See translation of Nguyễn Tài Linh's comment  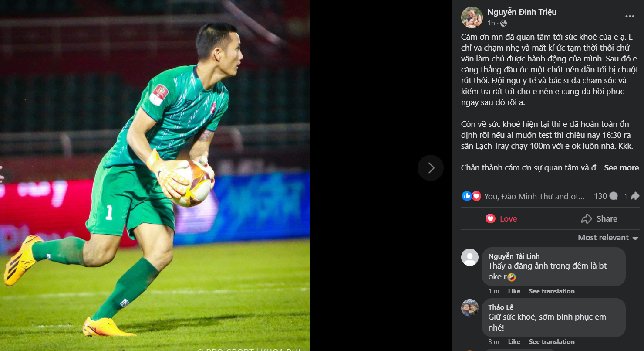[552, 291]
